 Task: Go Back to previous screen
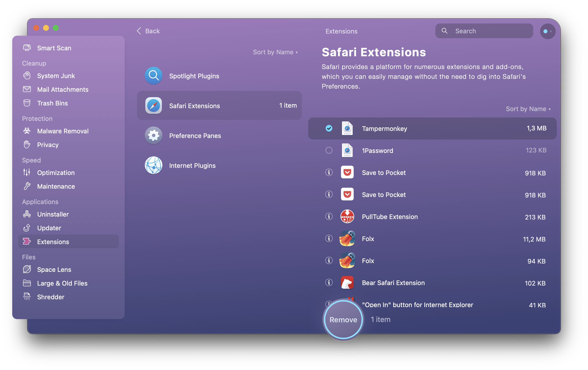(148, 31)
